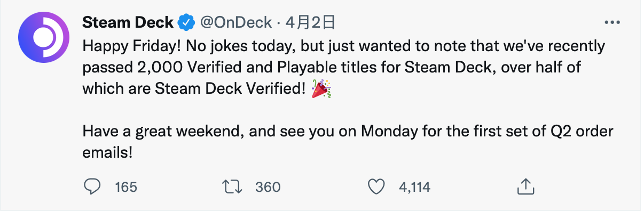This screenshot has width=644, height=211.
Task: Click the 165 replies count
Action: 126,187
